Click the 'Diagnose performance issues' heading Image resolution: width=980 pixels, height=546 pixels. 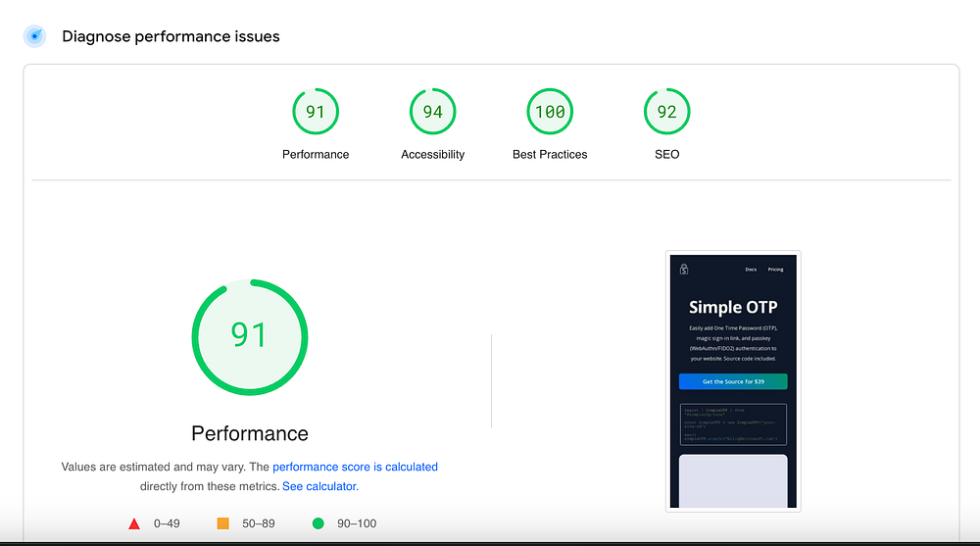(x=171, y=36)
